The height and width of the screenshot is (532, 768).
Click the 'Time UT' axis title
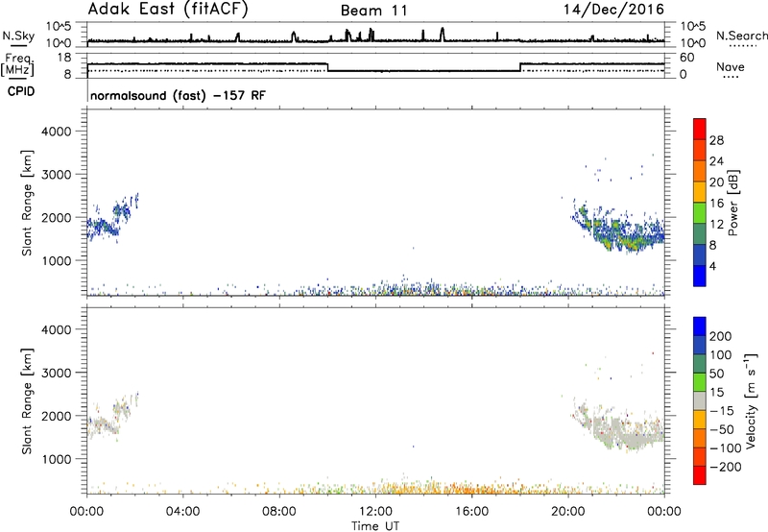click(x=375, y=526)
